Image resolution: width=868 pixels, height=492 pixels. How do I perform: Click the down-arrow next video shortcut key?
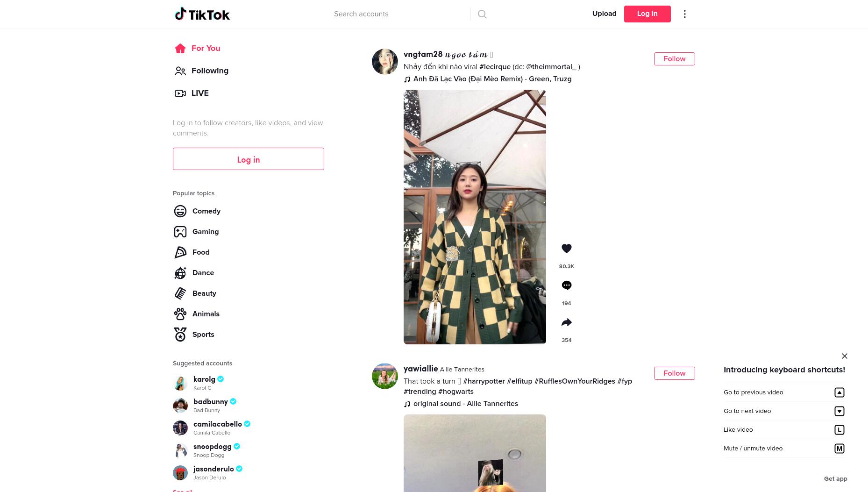[x=840, y=411]
